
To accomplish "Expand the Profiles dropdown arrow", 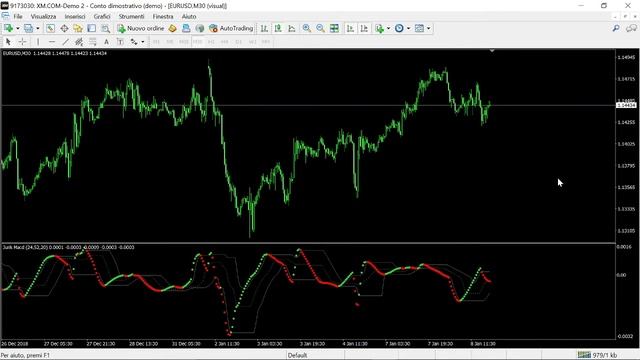I will (38, 28).
